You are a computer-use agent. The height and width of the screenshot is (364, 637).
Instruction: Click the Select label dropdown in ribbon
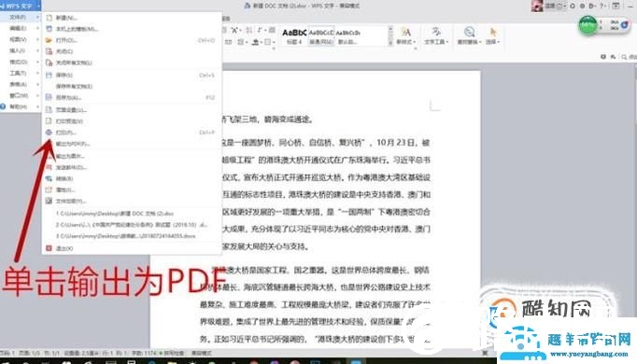tap(492, 42)
